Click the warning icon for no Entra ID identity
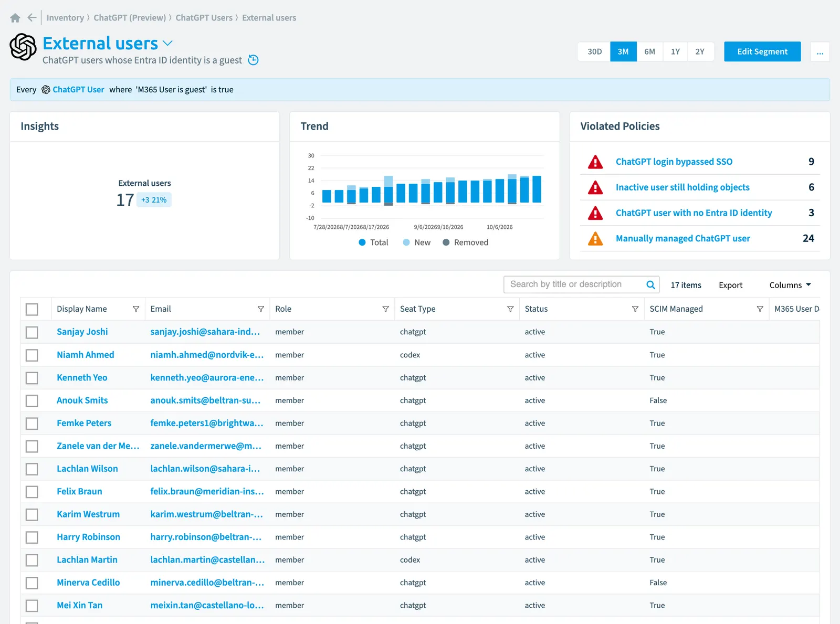Image resolution: width=840 pixels, height=624 pixels. (x=595, y=213)
